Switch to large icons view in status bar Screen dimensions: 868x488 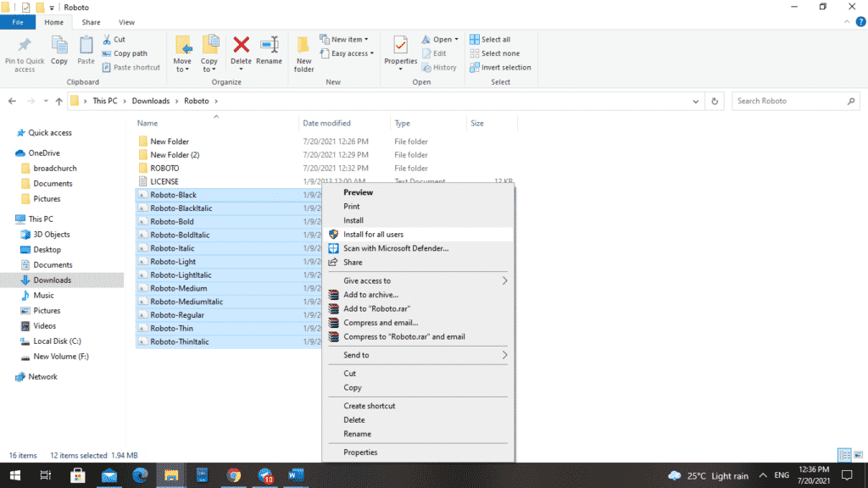(x=858, y=455)
